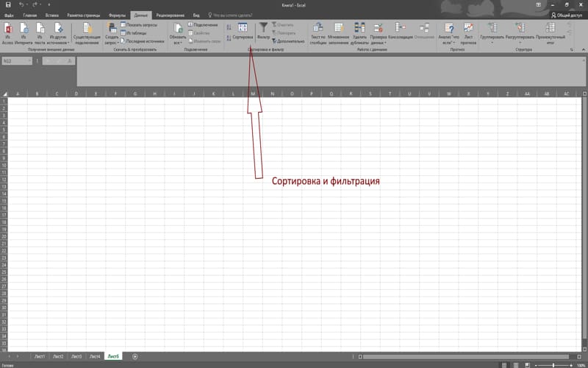The height and width of the screenshot is (368, 588).
Task: Open the Лист1 sheet tab
Action: (40, 356)
